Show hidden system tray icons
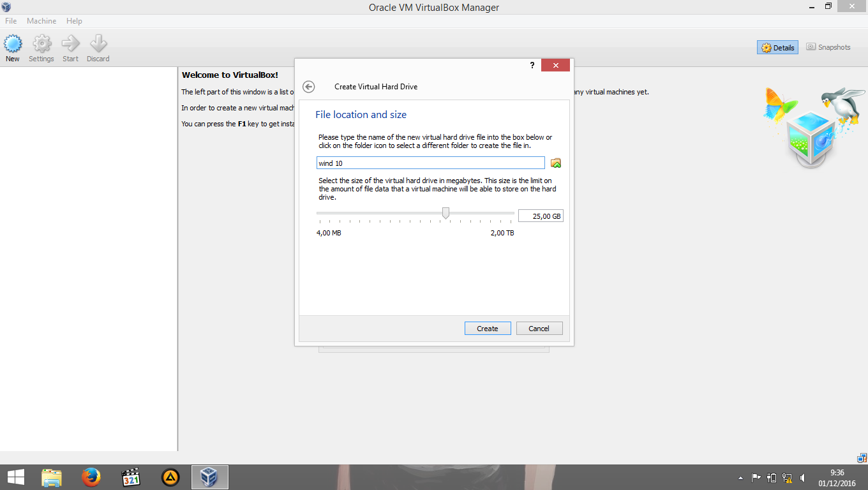This screenshot has height=490, width=868. [x=740, y=477]
